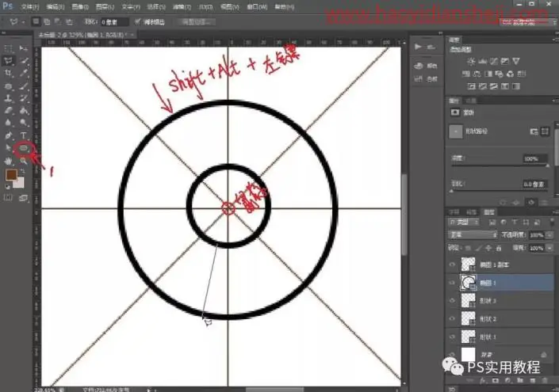The width and height of the screenshot is (559, 392).
Task: Hide the 形状 3 layer
Action: pyautogui.click(x=452, y=301)
